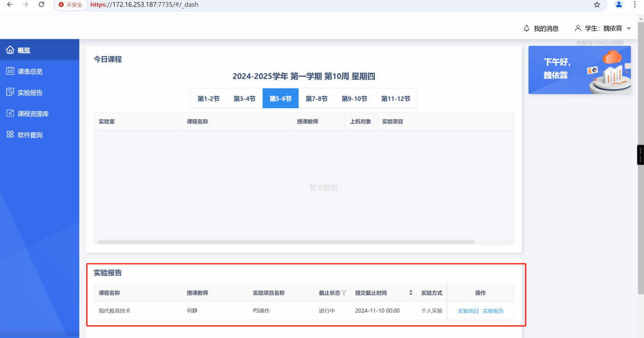Open the 实验项目 link for PS操作
This screenshot has height=338, width=644.
[468, 311]
